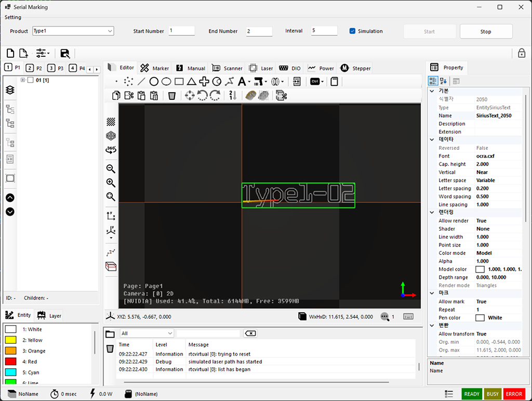This screenshot has height=401, width=532.
Task: Expand the 01 [1] tree node
Action: (x=23, y=80)
